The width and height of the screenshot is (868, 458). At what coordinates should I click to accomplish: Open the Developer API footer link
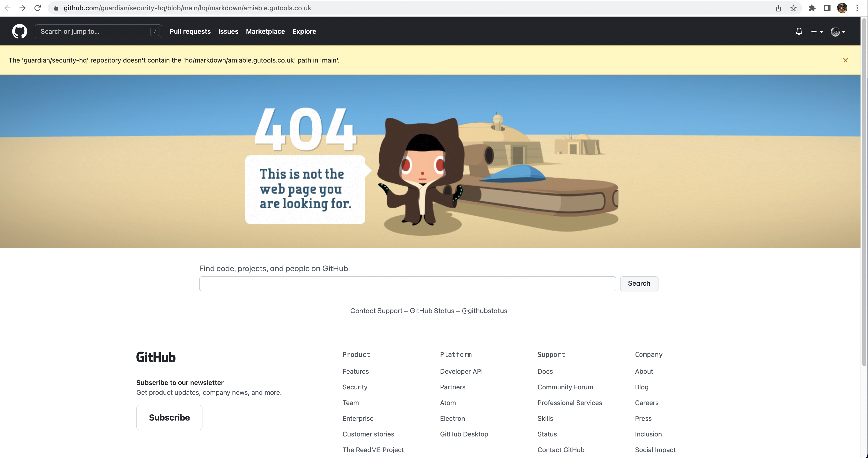[461, 371]
